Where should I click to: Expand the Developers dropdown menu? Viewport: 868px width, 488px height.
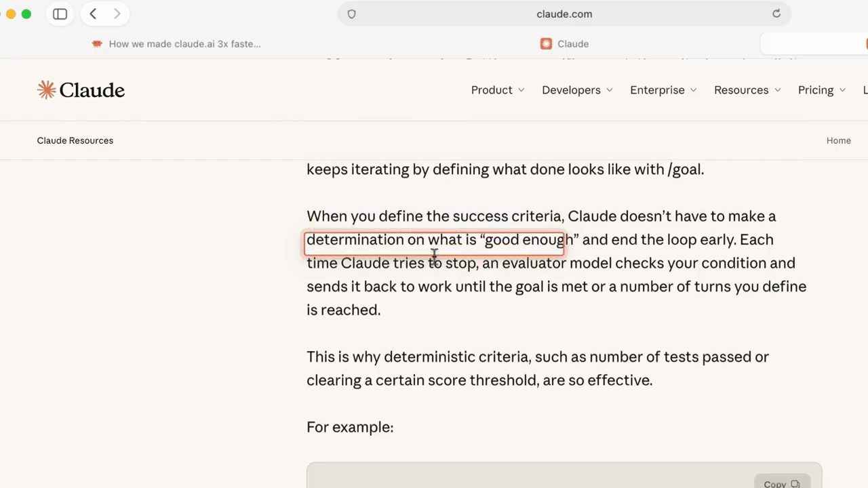[x=577, y=89]
